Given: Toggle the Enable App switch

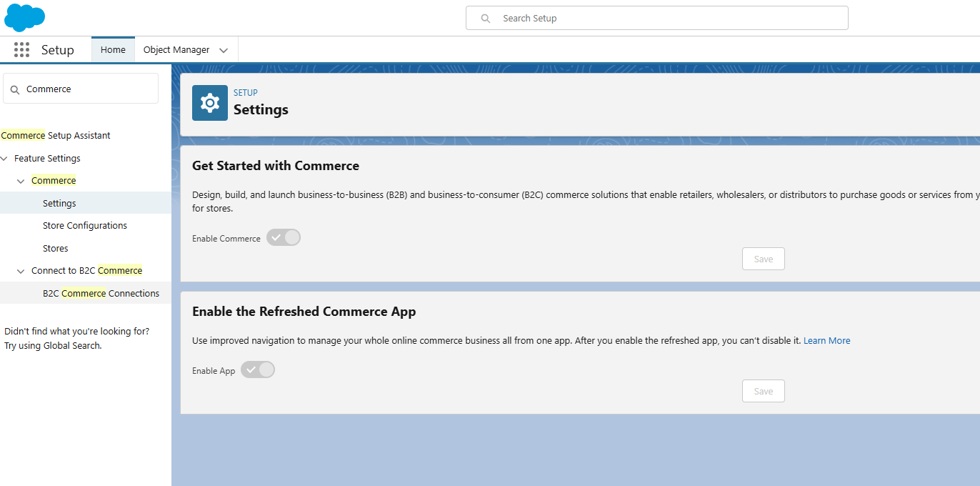Looking at the screenshot, I should (258, 370).
